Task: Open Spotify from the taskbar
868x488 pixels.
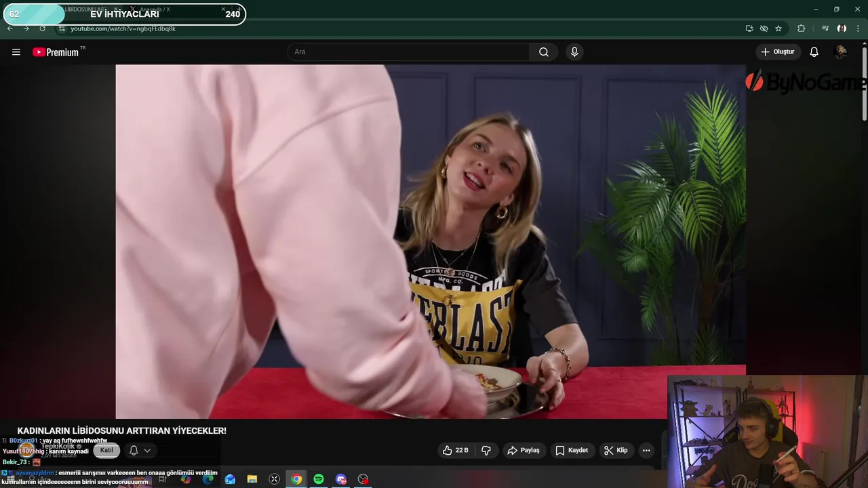Action: pyautogui.click(x=319, y=479)
